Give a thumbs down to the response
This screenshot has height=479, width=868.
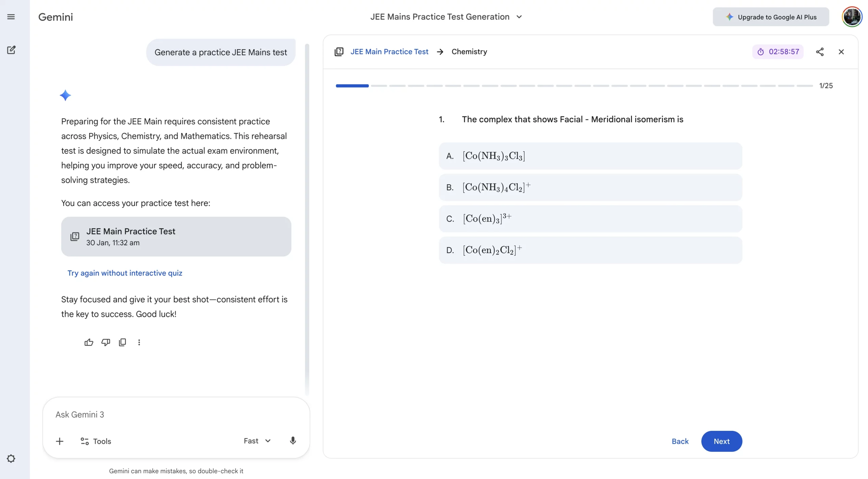coord(105,342)
